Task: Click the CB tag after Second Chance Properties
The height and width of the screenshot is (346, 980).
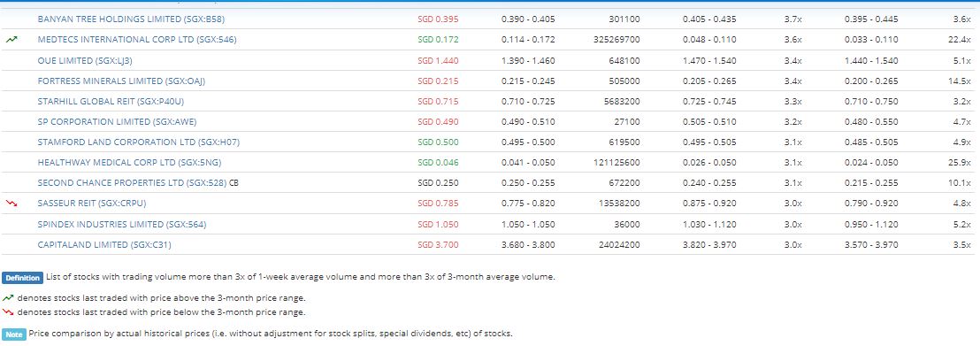Action: pos(234,183)
